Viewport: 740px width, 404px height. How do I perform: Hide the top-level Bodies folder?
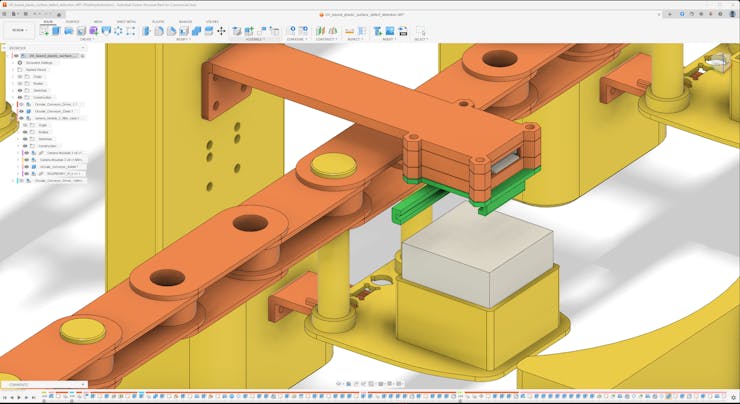click(x=20, y=83)
